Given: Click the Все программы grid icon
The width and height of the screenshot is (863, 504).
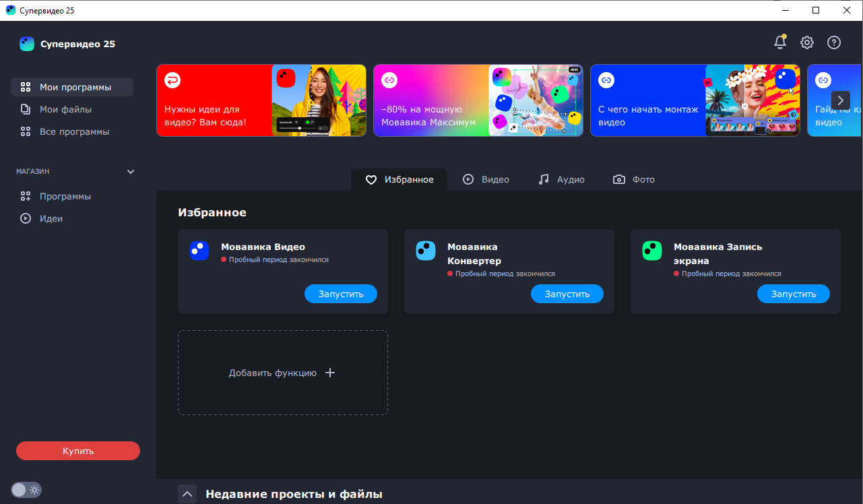Looking at the screenshot, I should pyautogui.click(x=26, y=131).
